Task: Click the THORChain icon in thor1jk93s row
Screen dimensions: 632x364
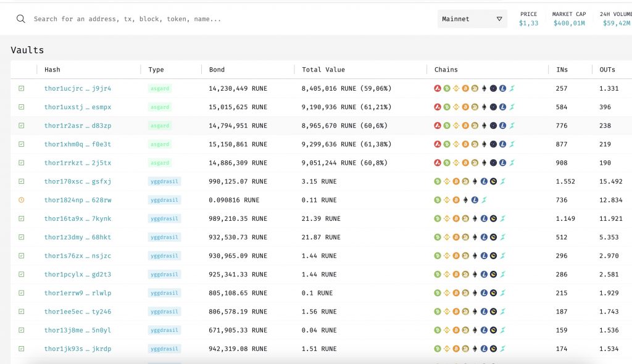Action: click(502, 349)
